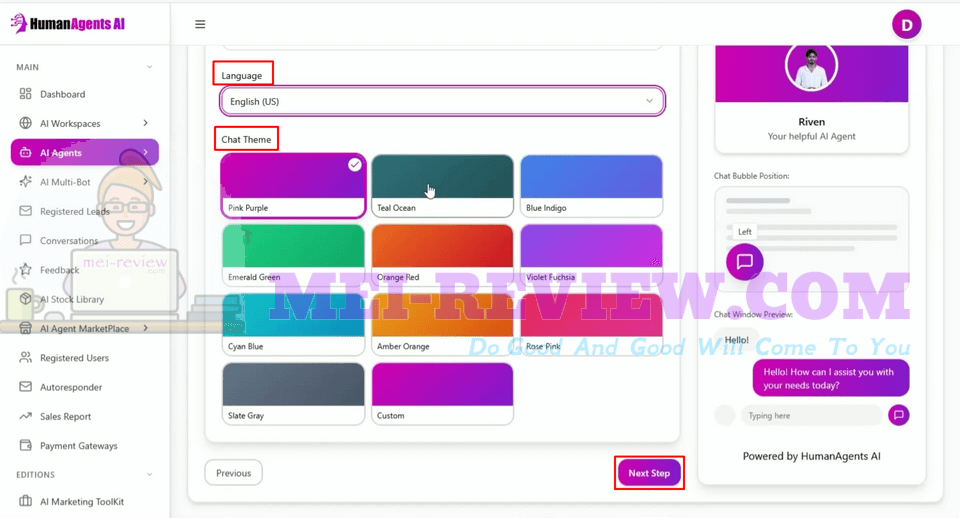The height and width of the screenshot is (518, 960).
Task: Select the Rose Pink chat theme
Action: tap(591, 324)
